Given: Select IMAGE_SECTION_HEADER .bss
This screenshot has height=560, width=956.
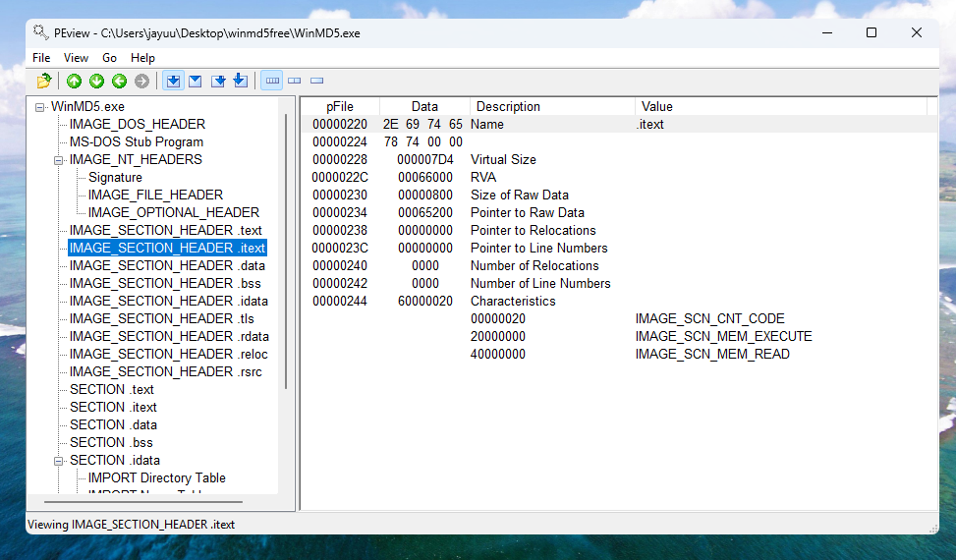Looking at the screenshot, I should tap(165, 283).
